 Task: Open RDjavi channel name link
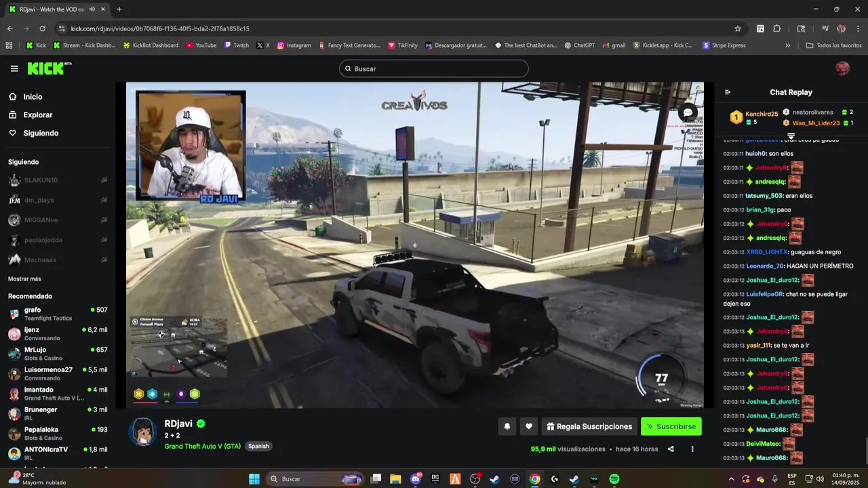coord(178,424)
